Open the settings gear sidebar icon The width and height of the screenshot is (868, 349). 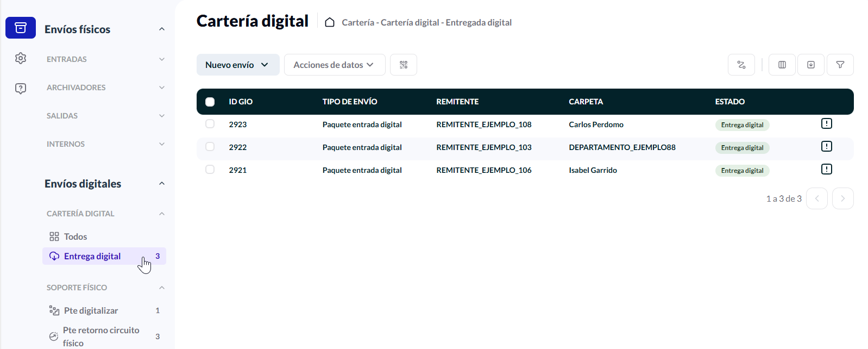coord(21,58)
